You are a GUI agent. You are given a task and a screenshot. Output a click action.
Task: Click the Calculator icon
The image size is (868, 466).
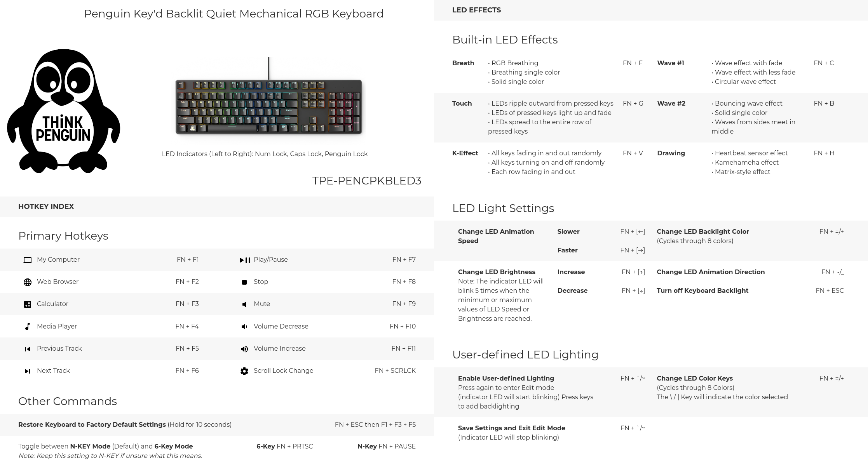click(x=28, y=304)
